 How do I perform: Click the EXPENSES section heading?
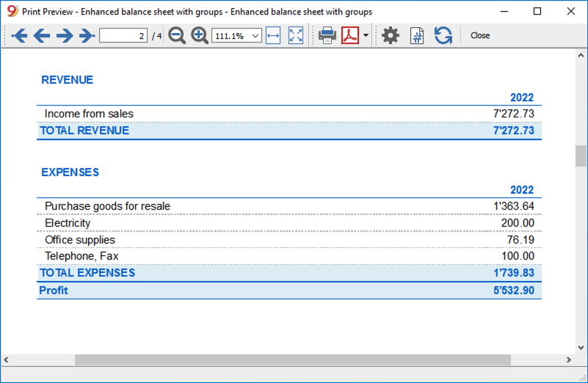[x=70, y=172]
